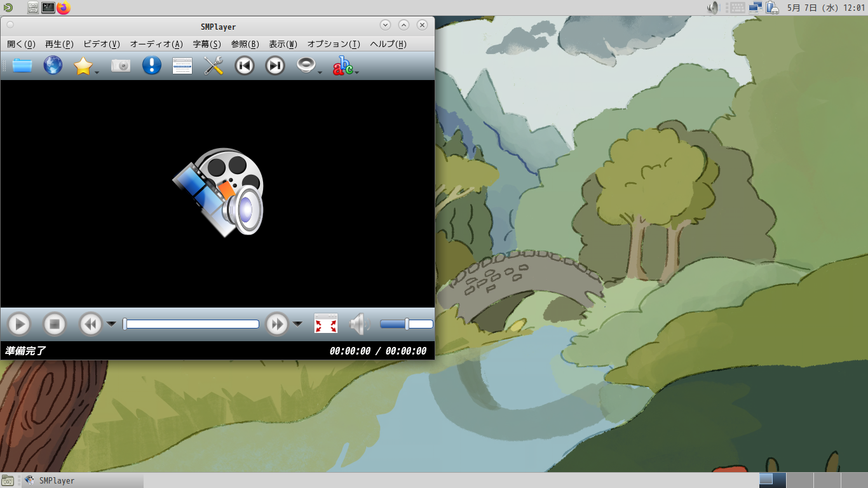Open a file with the blue folder icon

pyautogui.click(x=22, y=65)
